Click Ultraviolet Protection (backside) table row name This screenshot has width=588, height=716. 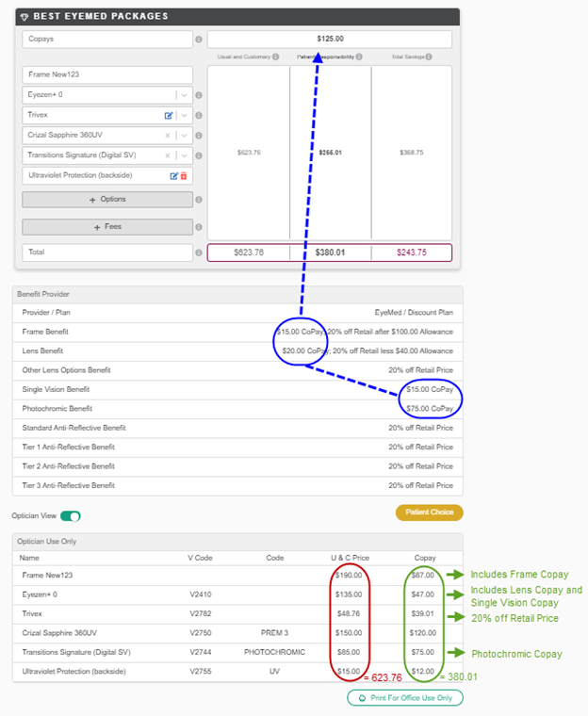[x=74, y=671]
